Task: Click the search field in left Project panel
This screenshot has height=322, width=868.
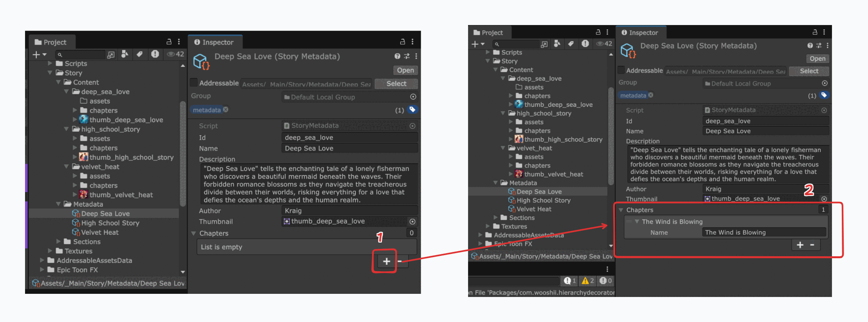Action: (x=80, y=54)
